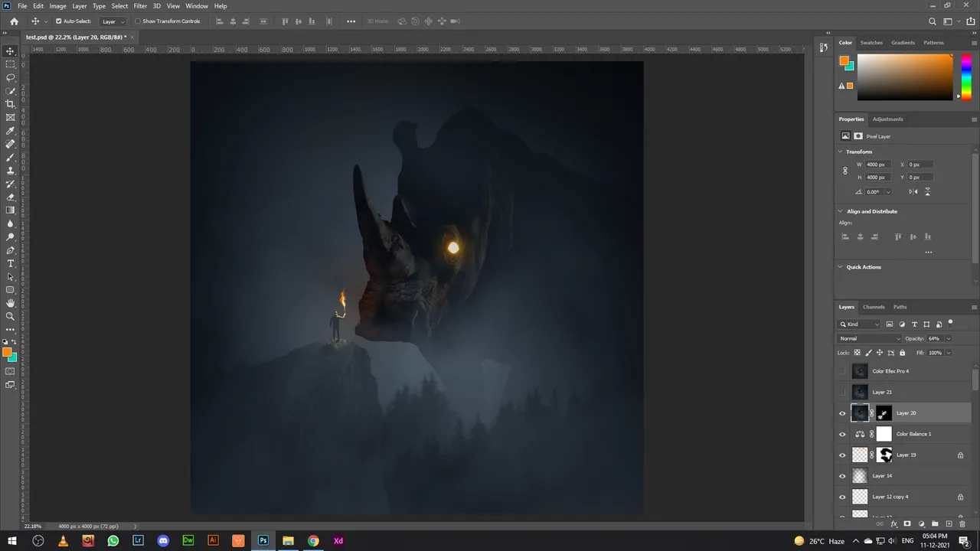Select the Zoom tool
The height and width of the screenshot is (551, 980).
click(x=10, y=316)
